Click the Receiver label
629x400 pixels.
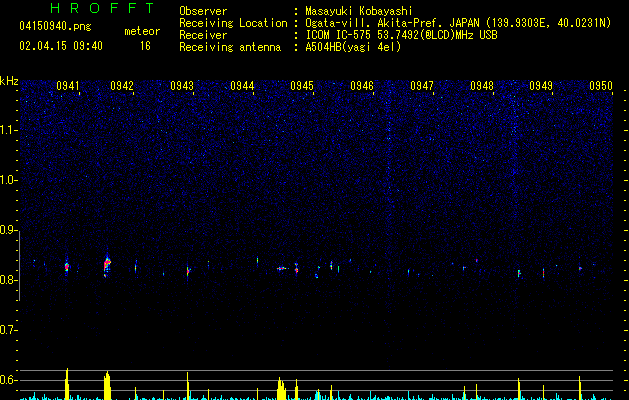click(x=203, y=35)
